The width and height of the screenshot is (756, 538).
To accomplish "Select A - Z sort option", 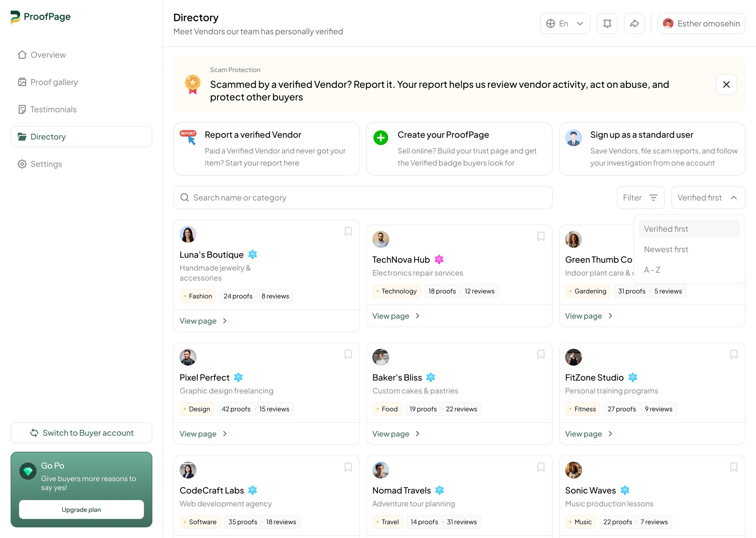I will [x=689, y=270].
